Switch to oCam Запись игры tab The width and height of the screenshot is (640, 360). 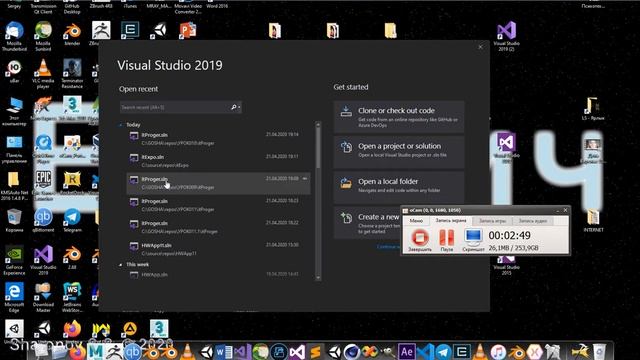tap(492, 221)
